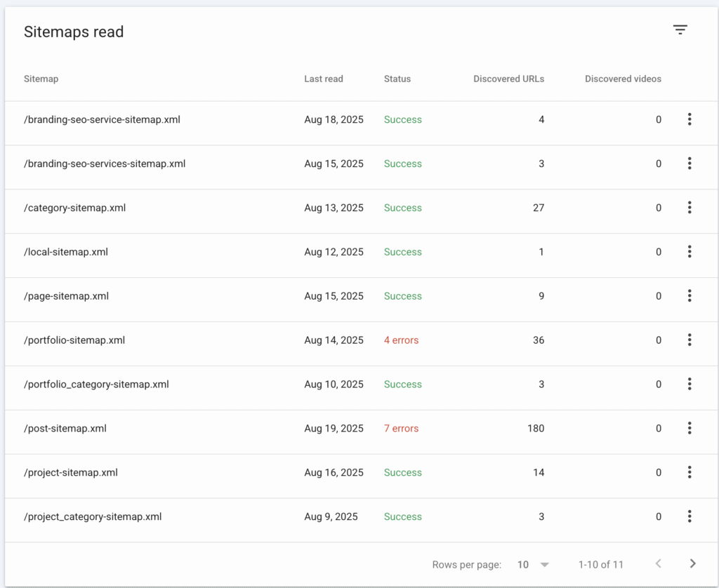Open the filter icon at top right
Viewport: 719px width, 588px height.
pyautogui.click(x=680, y=29)
